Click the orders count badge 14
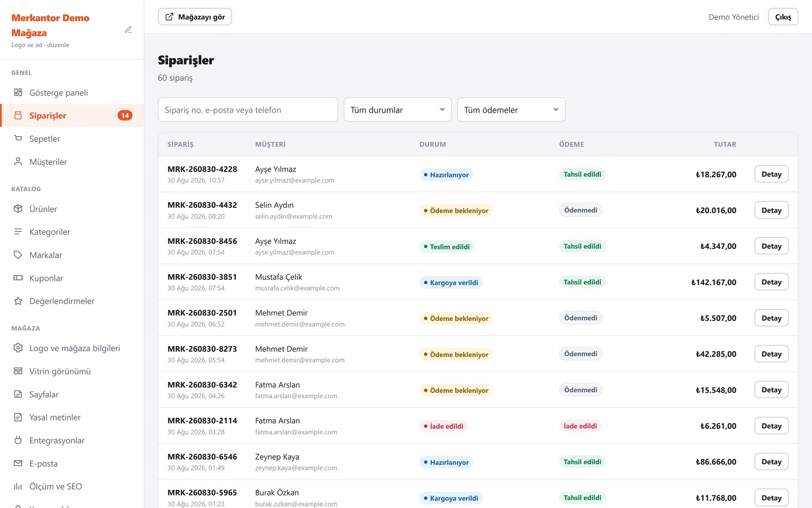The width and height of the screenshot is (812, 508). pos(125,115)
